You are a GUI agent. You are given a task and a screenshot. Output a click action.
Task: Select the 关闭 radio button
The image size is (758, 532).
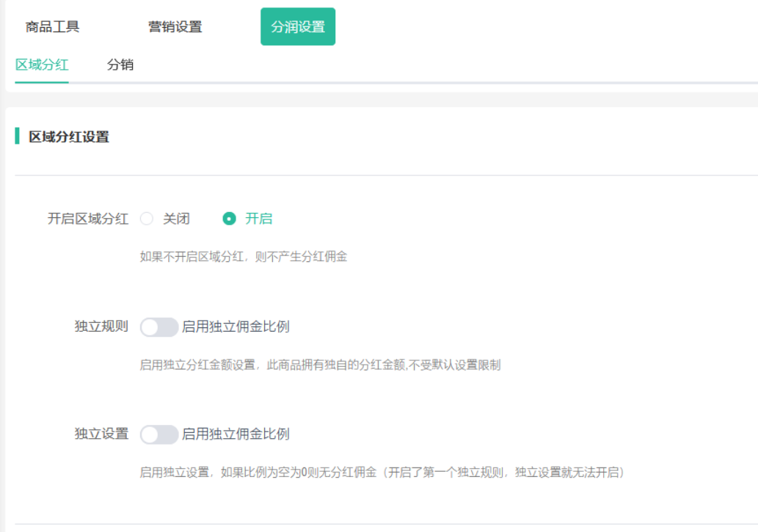[147, 219]
